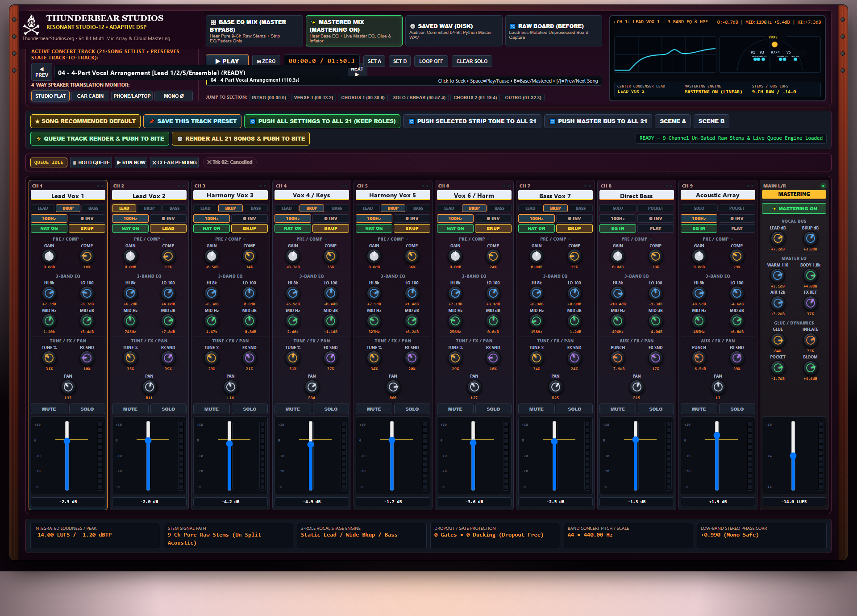Screen dimensions: 857x616
Task: Click the CH 3 Harmony Vox 3 HI 8k knob
Action: 212,293
